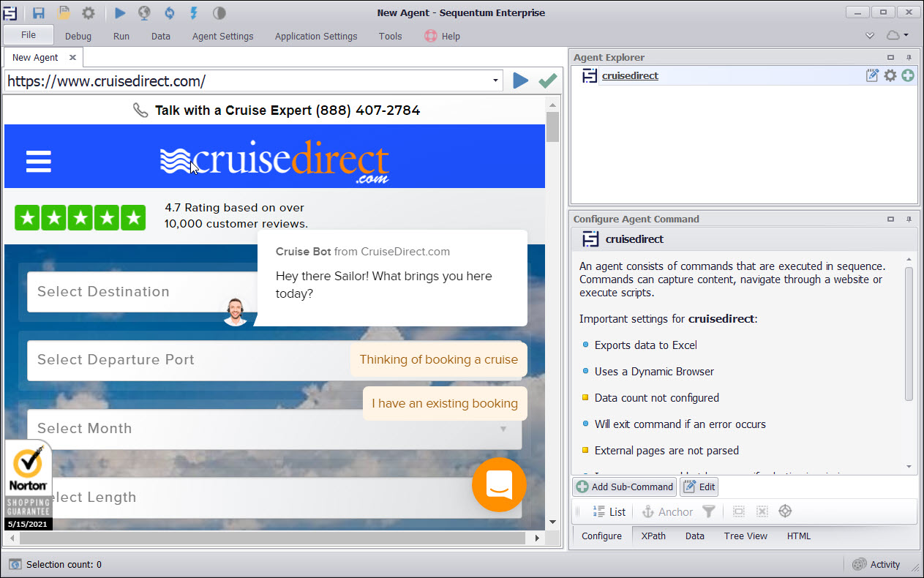Open the Select Month dropdown on webpage
The image size is (924, 578).
pyautogui.click(x=274, y=429)
